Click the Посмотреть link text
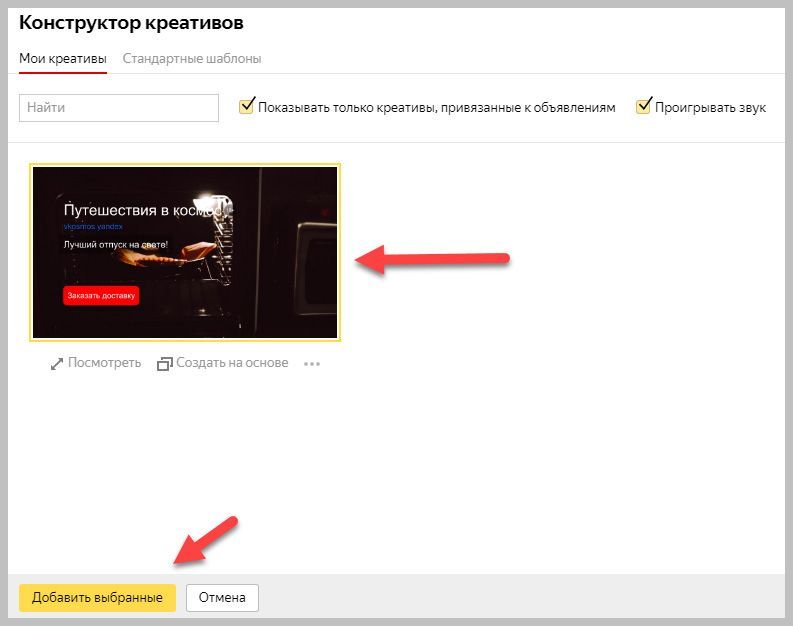793x626 pixels. (104, 363)
